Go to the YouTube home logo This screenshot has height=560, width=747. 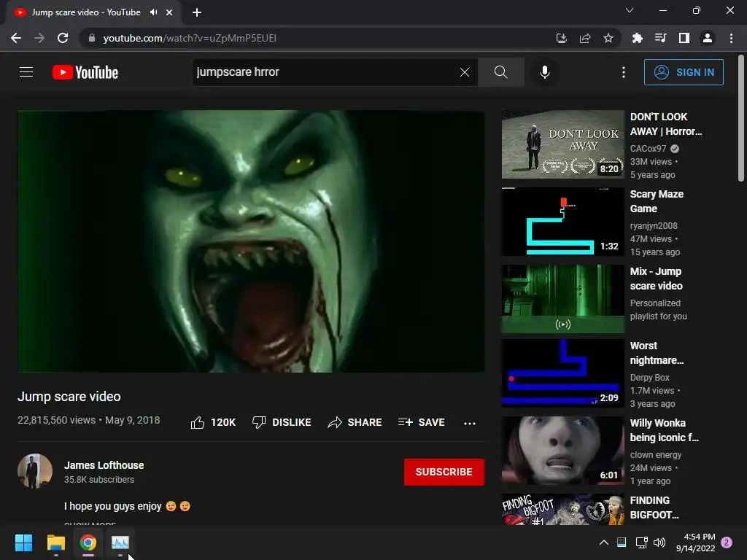tap(85, 72)
